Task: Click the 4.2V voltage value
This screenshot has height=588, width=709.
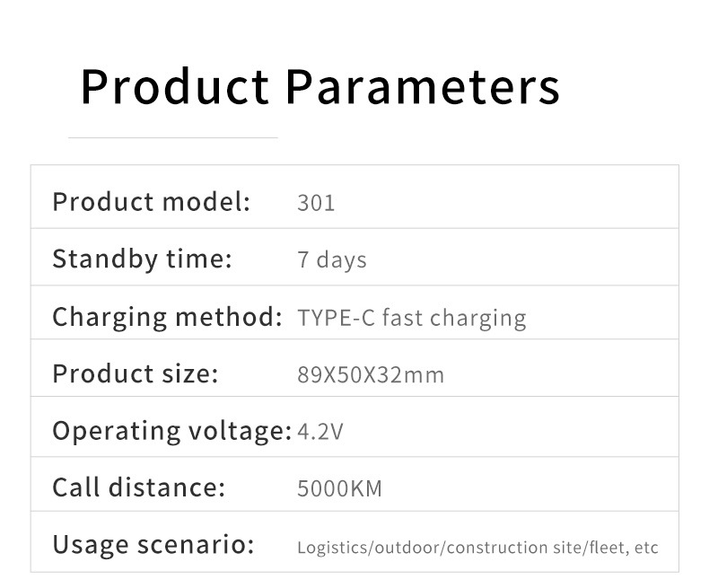Action: (x=320, y=432)
